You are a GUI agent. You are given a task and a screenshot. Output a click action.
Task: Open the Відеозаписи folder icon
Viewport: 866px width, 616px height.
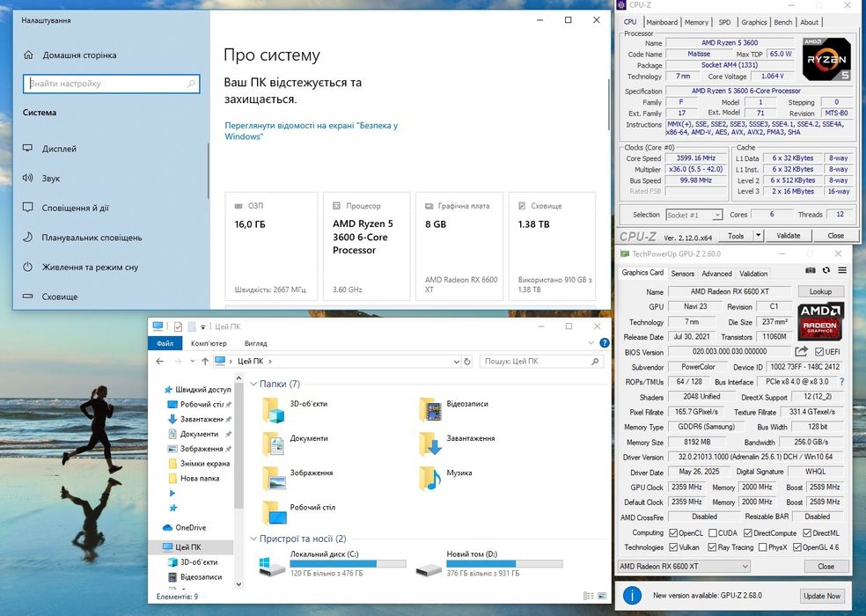pos(429,409)
